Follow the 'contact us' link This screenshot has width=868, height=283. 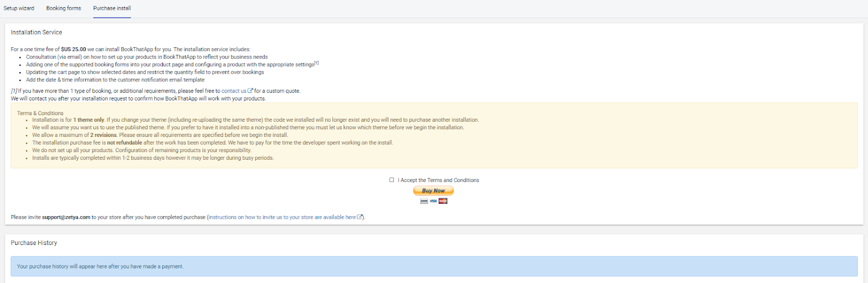tap(234, 91)
